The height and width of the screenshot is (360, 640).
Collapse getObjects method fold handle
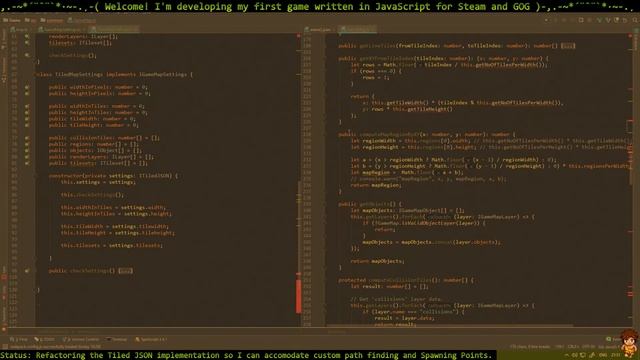(x=326, y=204)
